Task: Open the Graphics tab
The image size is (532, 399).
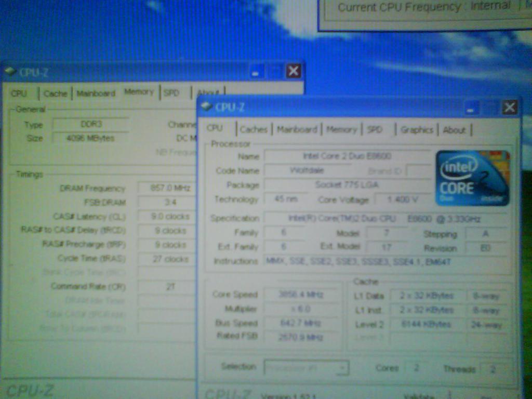Action: click(417, 129)
